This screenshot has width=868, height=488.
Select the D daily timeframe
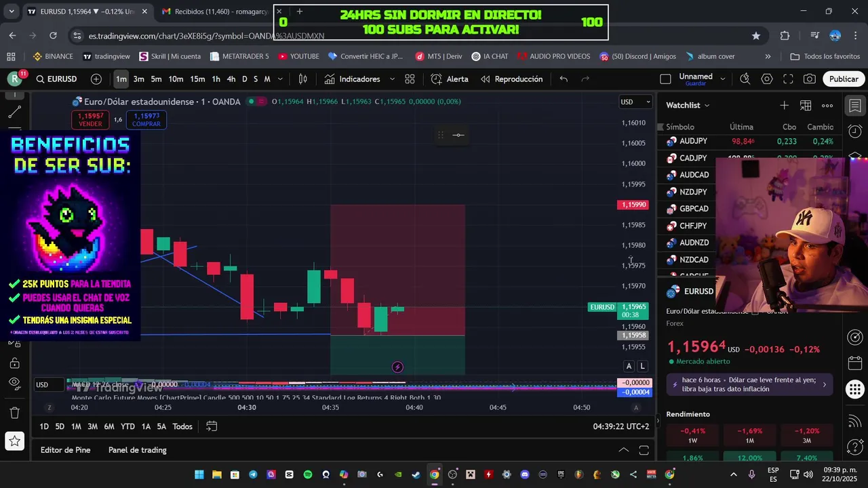click(x=245, y=79)
